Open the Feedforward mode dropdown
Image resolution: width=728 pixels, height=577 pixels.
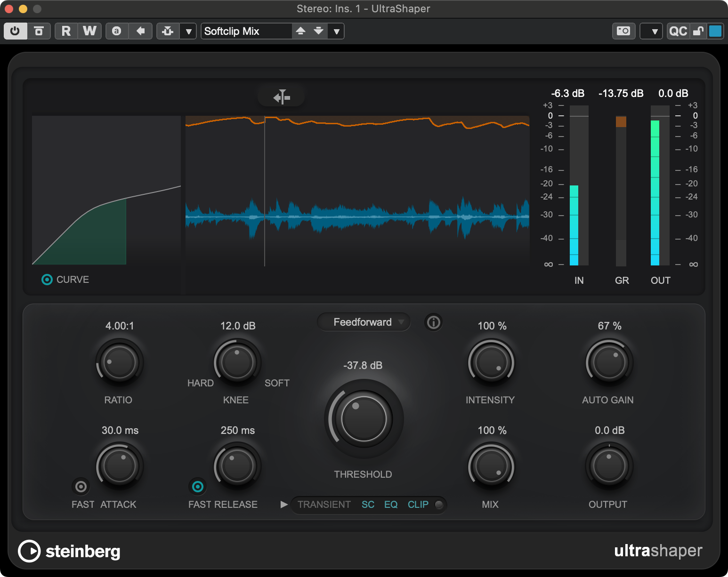pos(364,322)
